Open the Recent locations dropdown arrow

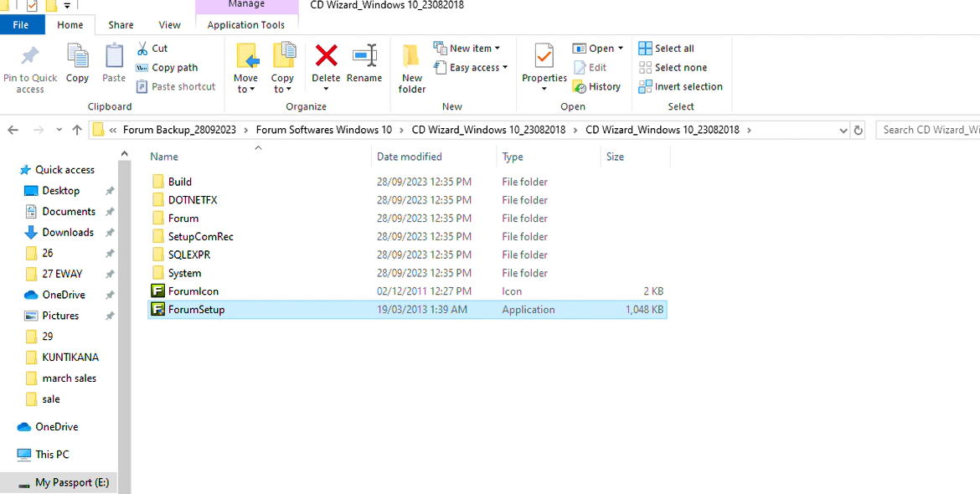coord(59,130)
